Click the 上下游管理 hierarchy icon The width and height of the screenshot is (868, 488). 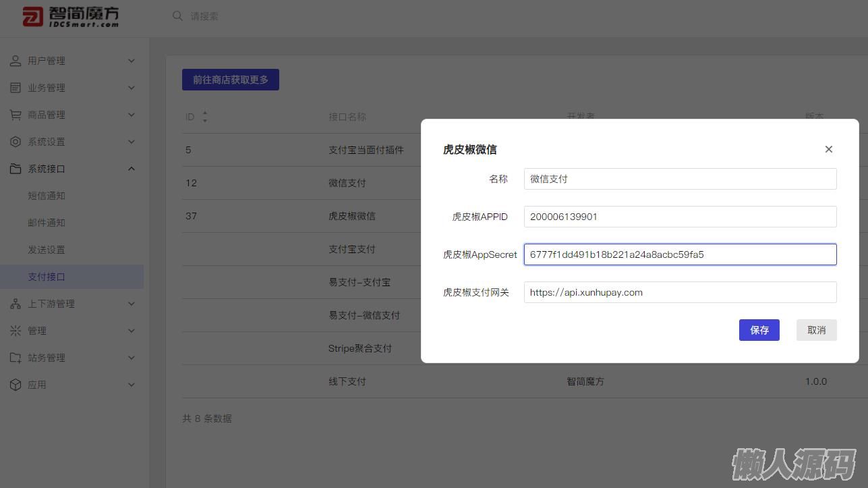tap(16, 304)
